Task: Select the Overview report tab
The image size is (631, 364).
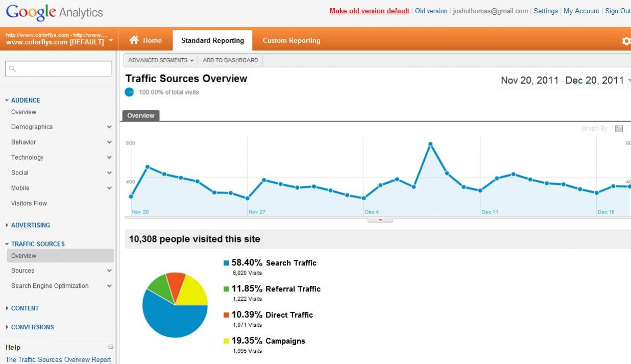Action: tap(140, 116)
